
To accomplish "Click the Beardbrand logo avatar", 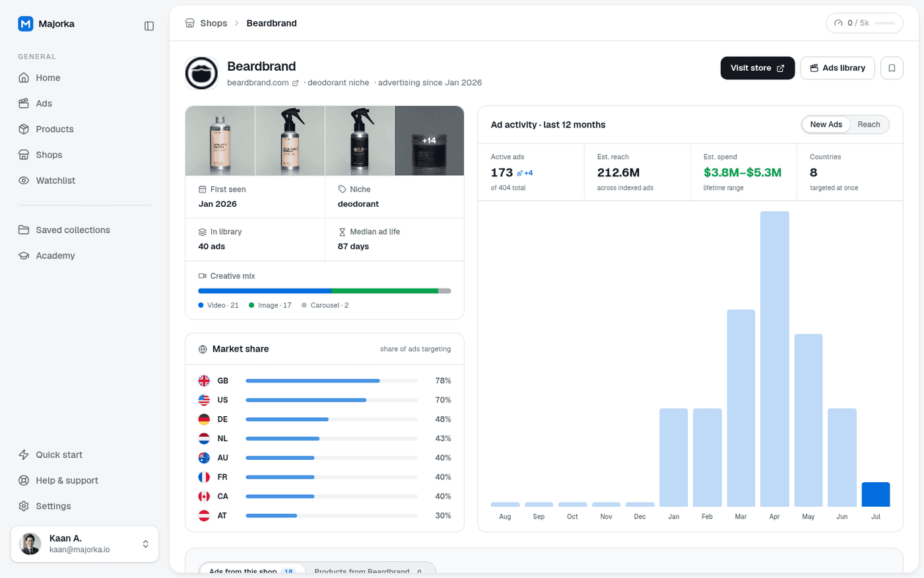I will (x=201, y=73).
